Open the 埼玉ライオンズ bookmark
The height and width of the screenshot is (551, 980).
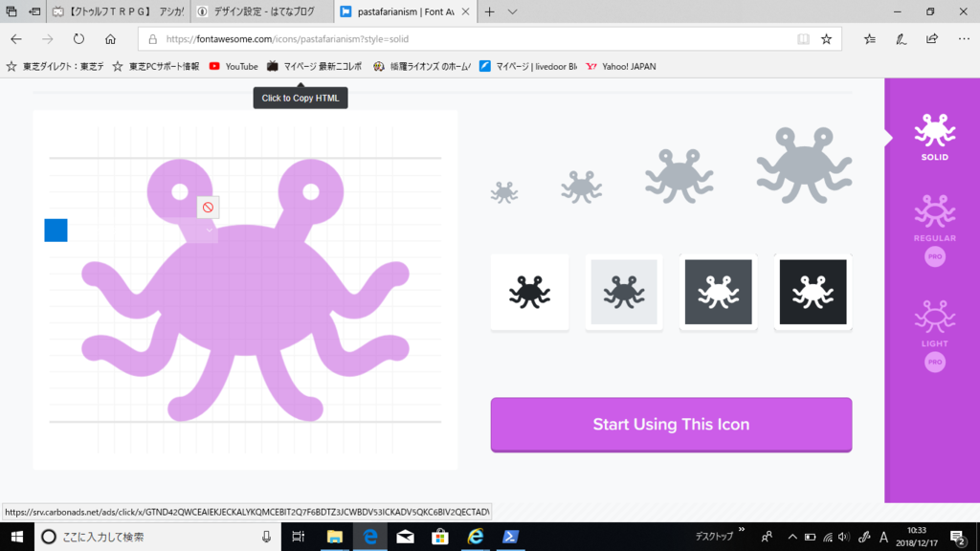click(x=422, y=66)
